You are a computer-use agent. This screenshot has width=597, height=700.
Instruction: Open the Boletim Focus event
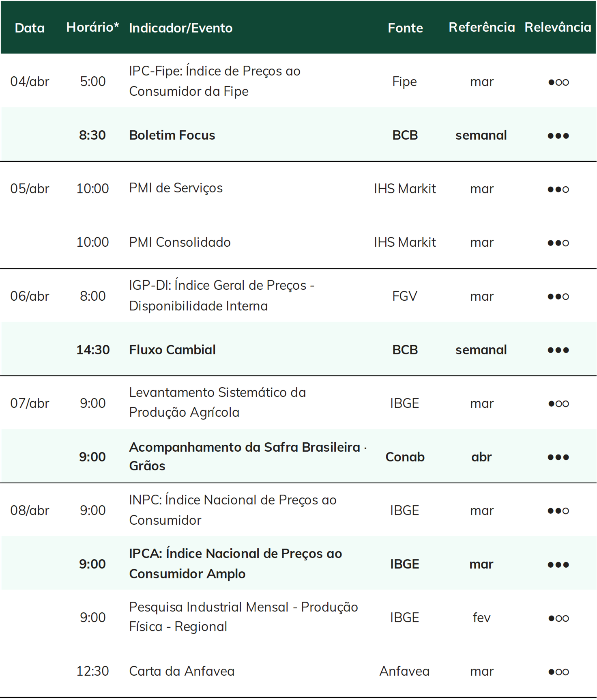(x=172, y=135)
